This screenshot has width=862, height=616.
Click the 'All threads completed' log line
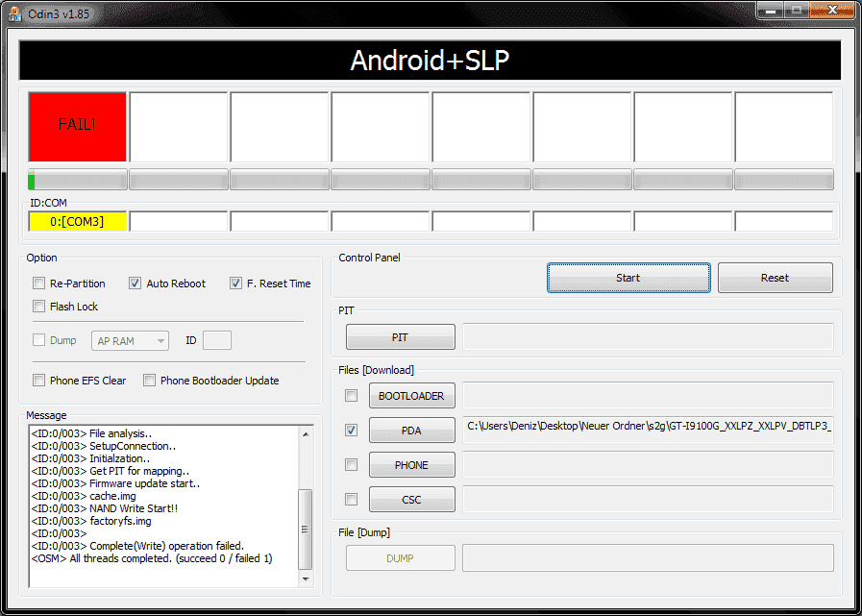[x=152, y=558]
